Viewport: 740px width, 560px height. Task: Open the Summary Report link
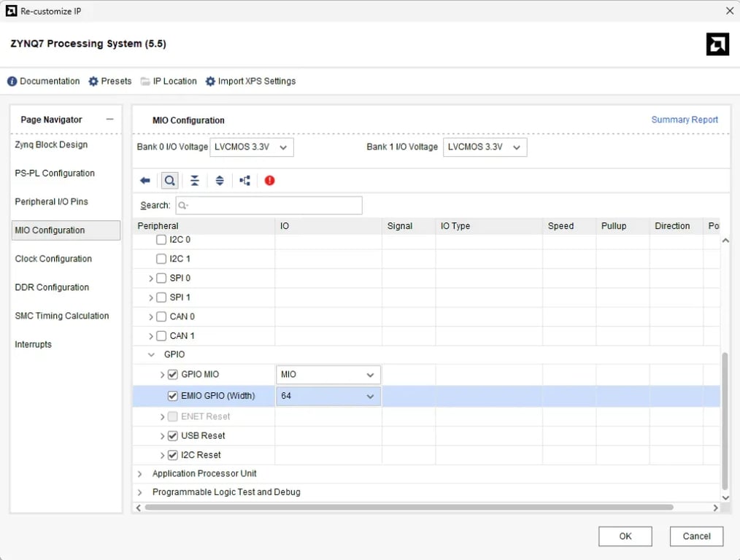pyautogui.click(x=685, y=120)
